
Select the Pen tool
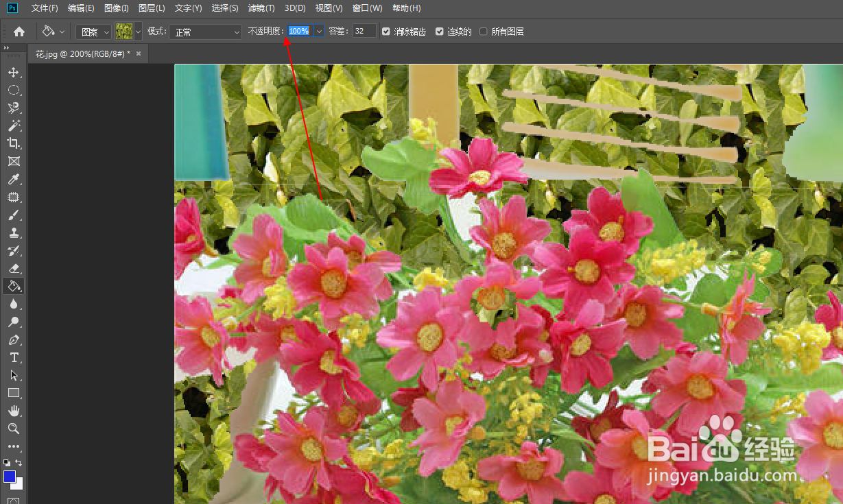click(14, 339)
